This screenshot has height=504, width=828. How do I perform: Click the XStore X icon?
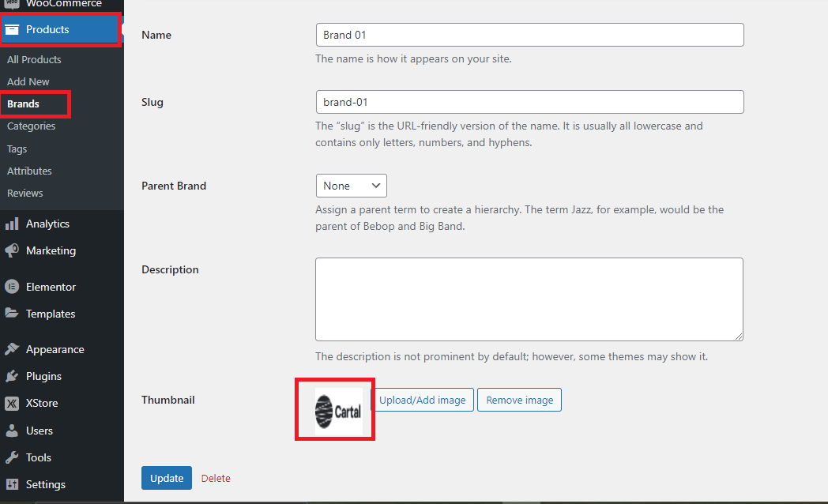pyautogui.click(x=12, y=403)
